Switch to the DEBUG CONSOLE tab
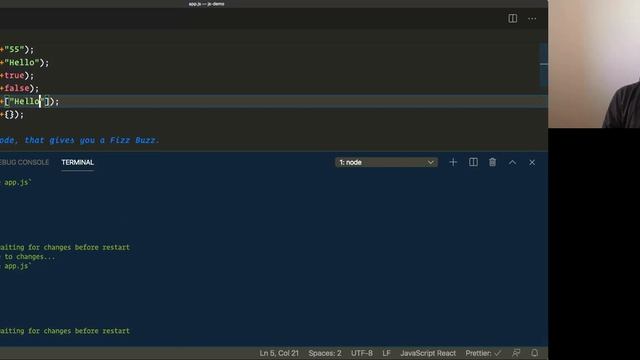The image size is (640, 360). pos(24,162)
